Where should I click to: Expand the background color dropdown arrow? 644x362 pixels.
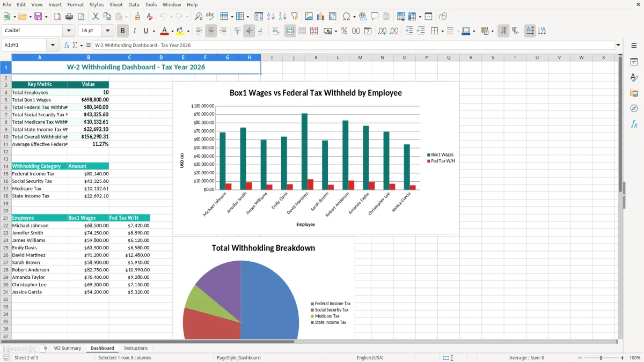point(188,32)
